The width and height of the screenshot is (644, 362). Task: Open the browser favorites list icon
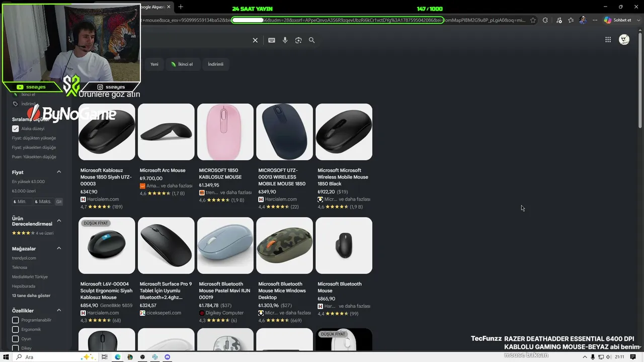571,20
